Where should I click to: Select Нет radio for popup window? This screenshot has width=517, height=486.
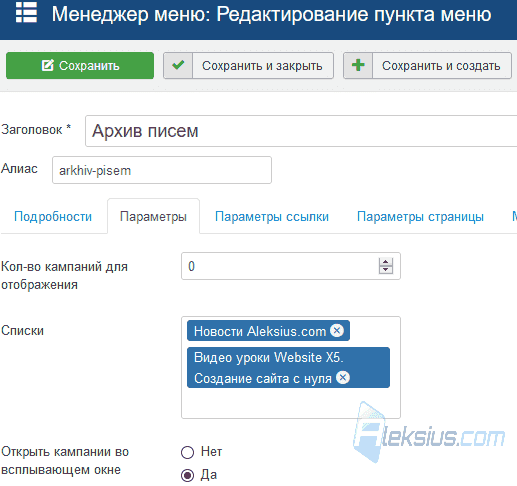(x=187, y=452)
